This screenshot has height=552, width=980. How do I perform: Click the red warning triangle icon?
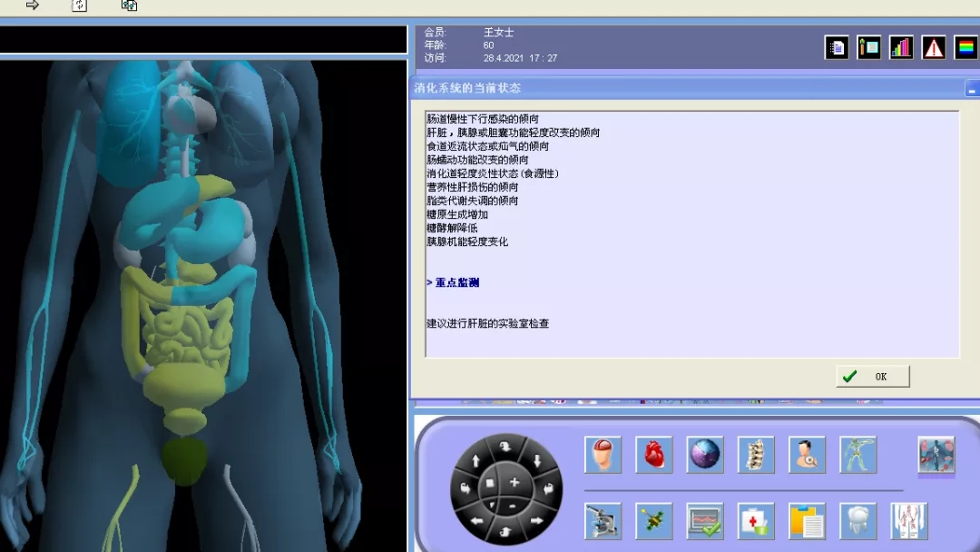coord(934,48)
